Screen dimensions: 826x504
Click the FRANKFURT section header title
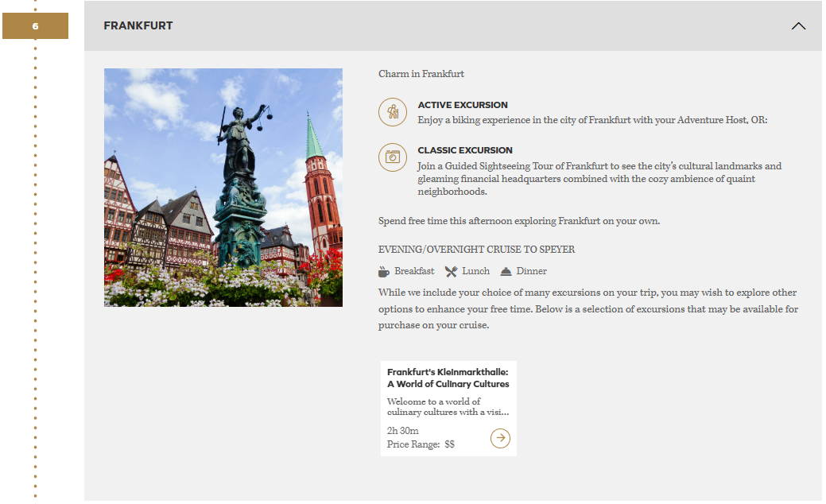[x=138, y=26]
